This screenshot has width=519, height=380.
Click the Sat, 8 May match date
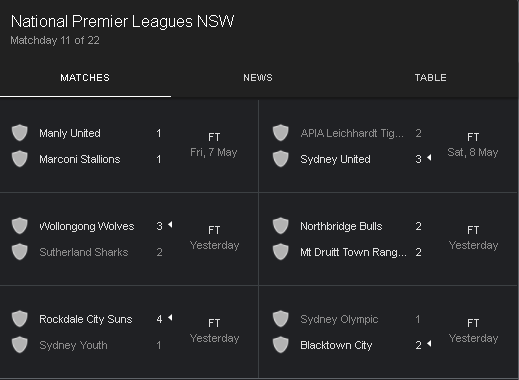click(473, 152)
